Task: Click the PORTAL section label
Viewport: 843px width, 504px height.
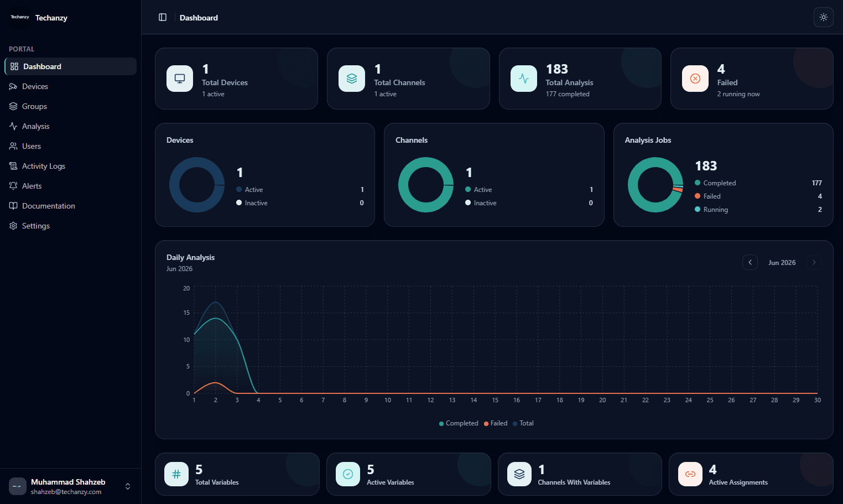Action: point(22,49)
